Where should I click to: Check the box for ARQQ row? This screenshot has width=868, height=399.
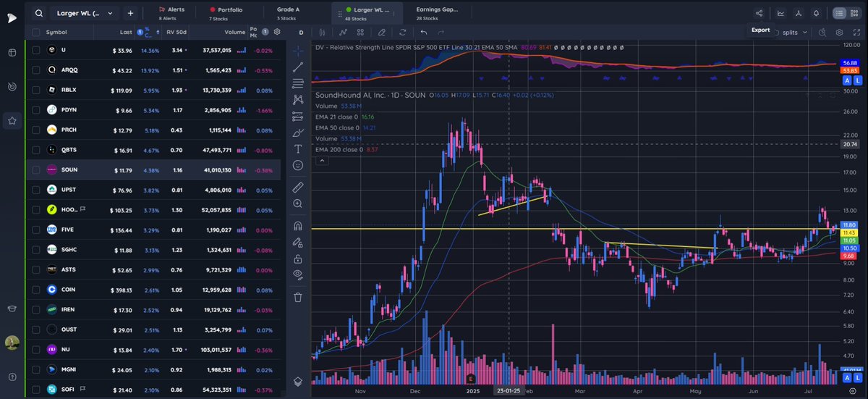click(x=35, y=70)
